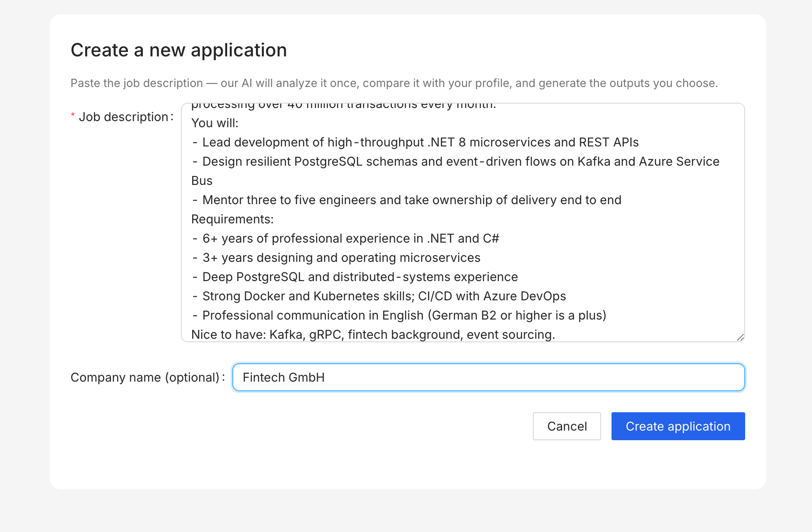
Task: Click '3+ years designing and operating microservices'
Action: click(336, 257)
